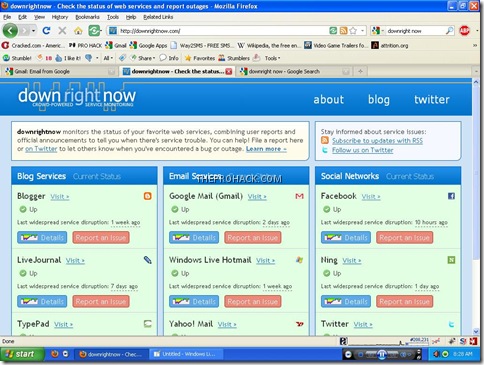Report an Issue for Facebook

pyautogui.click(x=405, y=238)
